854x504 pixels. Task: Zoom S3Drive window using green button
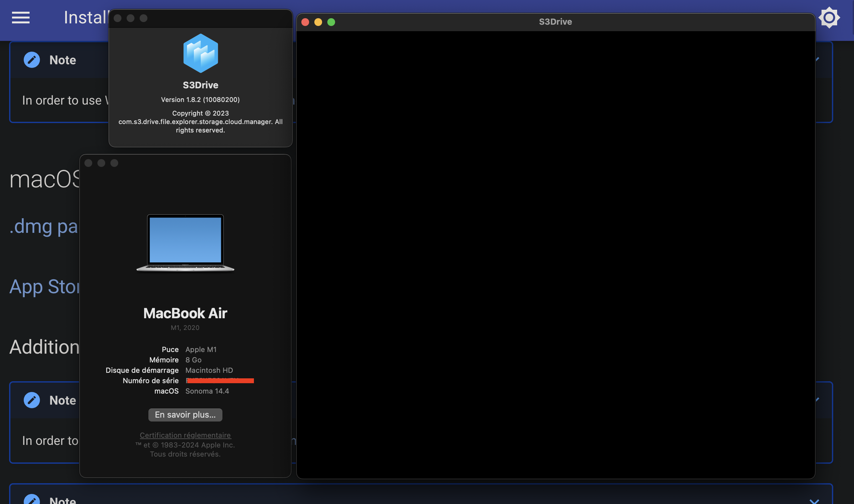[331, 22]
